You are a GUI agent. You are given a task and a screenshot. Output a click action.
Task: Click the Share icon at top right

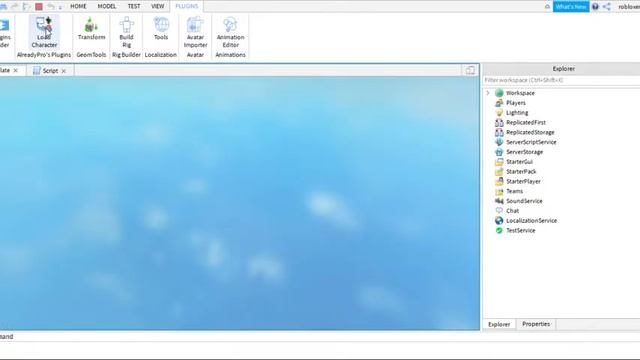pyautogui.click(x=607, y=7)
